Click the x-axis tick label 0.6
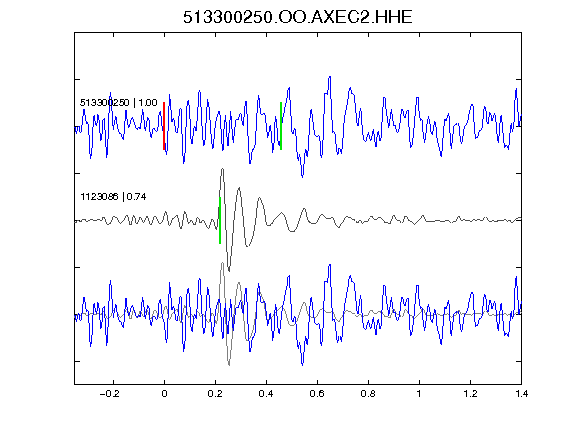 point(317,394)
